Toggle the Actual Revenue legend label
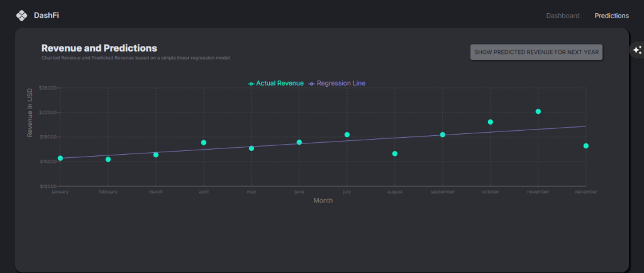The image size is (644, 273). [x=279, y=83]
